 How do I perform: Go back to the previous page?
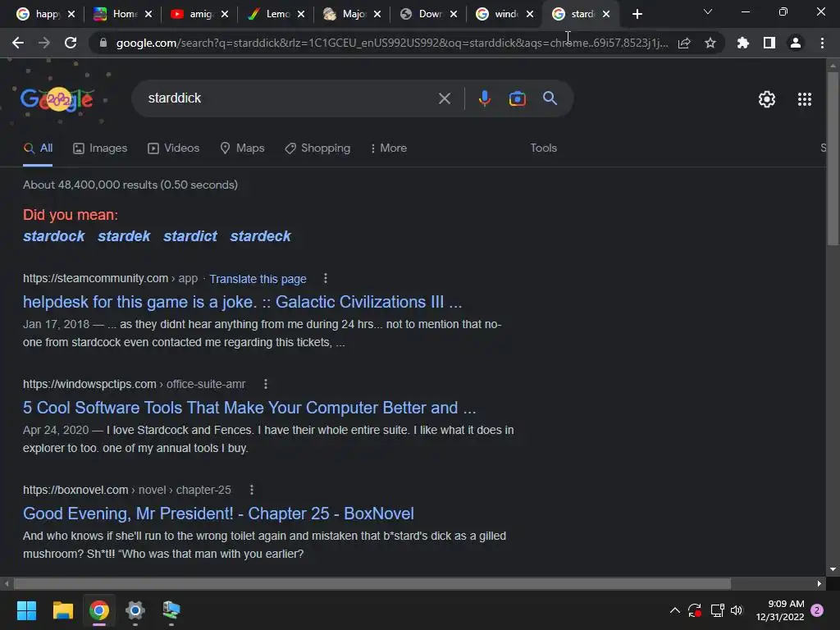pos(18,43)
